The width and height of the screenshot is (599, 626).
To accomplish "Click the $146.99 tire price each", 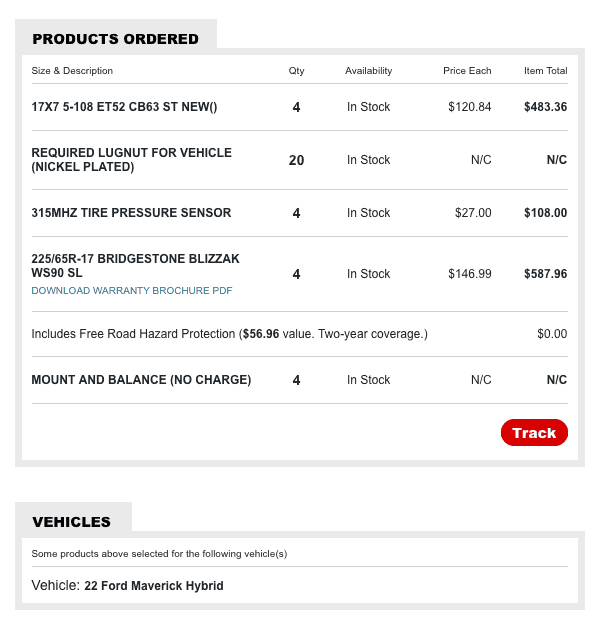I will [470, 274].
